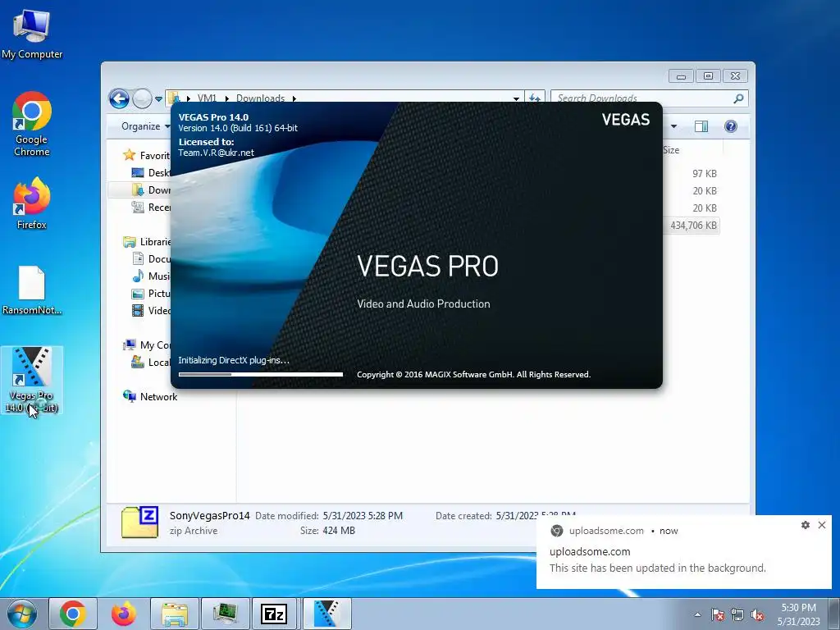
Task: Select Network in navigation pane
Action: click(x=151, y=396)
